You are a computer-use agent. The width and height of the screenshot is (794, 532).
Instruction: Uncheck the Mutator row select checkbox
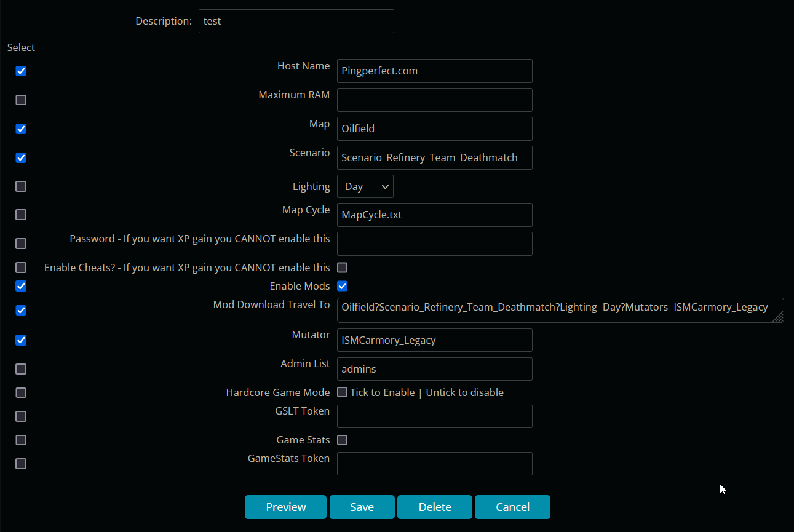[x=21, y=340]
